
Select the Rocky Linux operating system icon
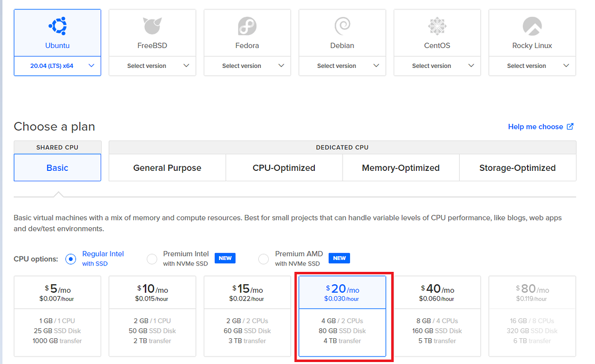tap(532, 26)
